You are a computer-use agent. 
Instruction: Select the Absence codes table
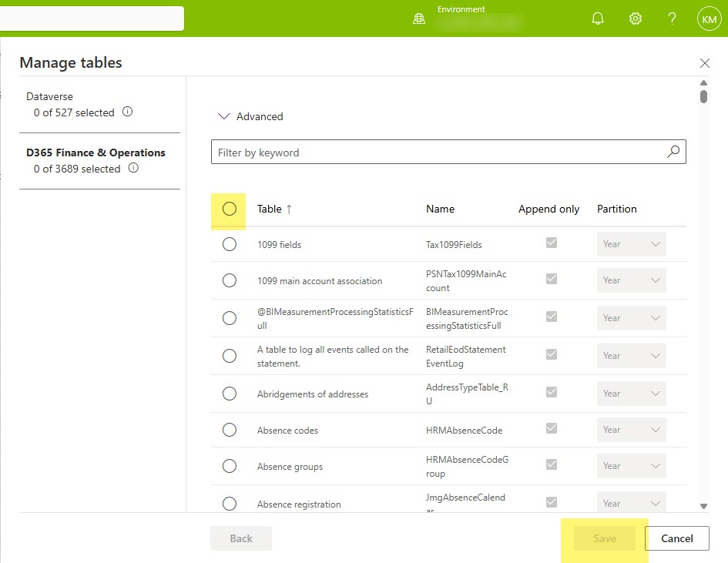coord(229,430)
